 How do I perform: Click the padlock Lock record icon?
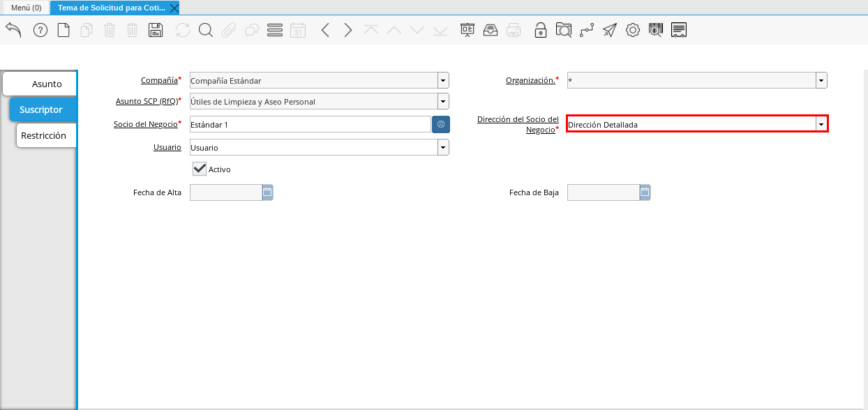click(541, 30)
